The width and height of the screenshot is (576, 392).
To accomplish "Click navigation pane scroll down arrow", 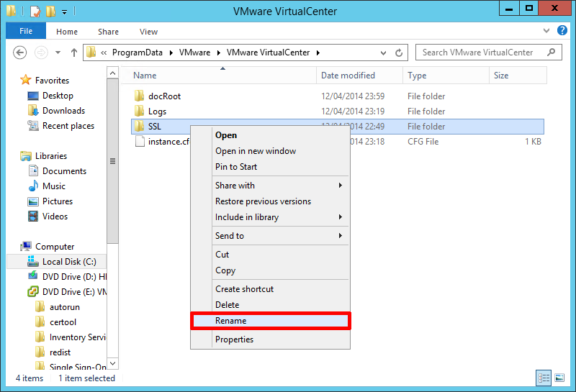I will 113,363.
